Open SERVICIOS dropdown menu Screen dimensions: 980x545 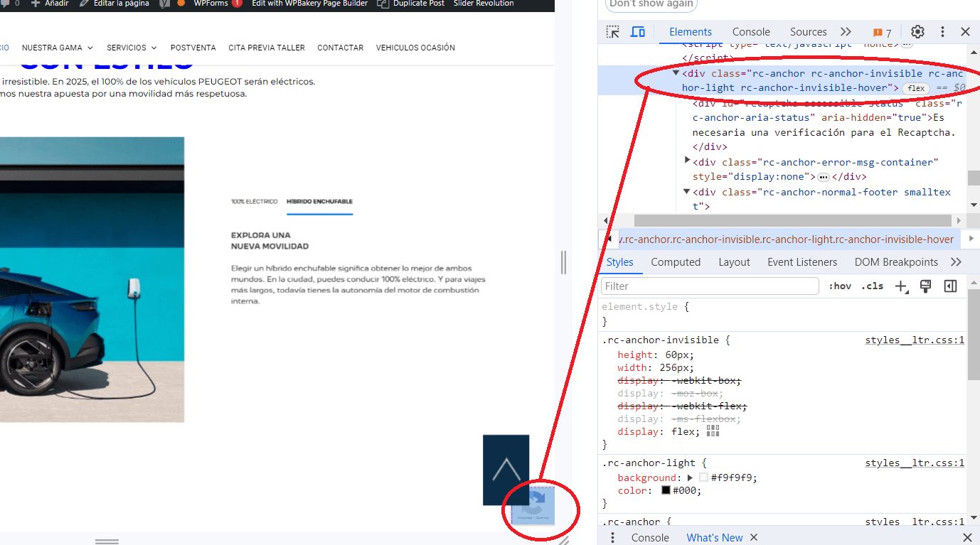tap(132, 48)
